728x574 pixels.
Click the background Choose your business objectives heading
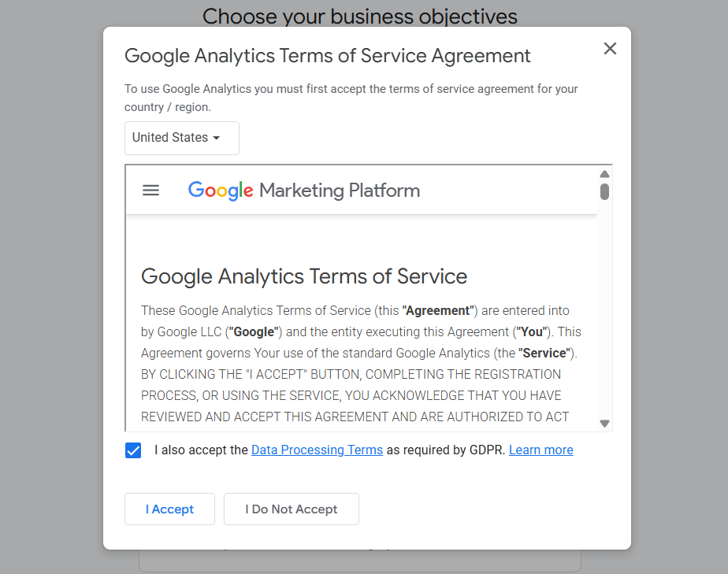click(x=359, y=16)
